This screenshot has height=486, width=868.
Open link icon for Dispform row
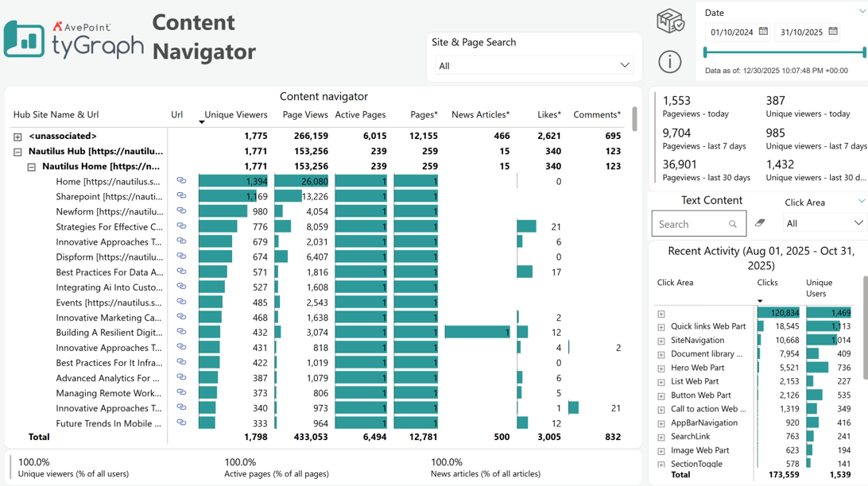point(181,256)
